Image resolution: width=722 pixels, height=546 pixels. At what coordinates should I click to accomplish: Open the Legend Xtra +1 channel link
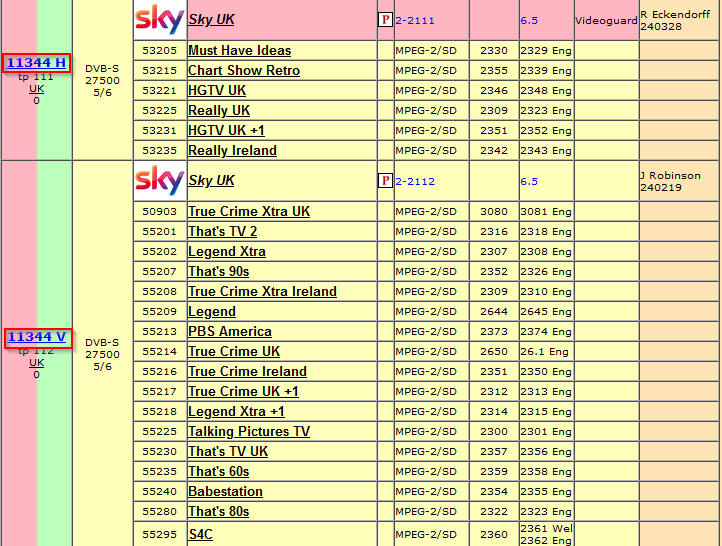tap(236, 412)
